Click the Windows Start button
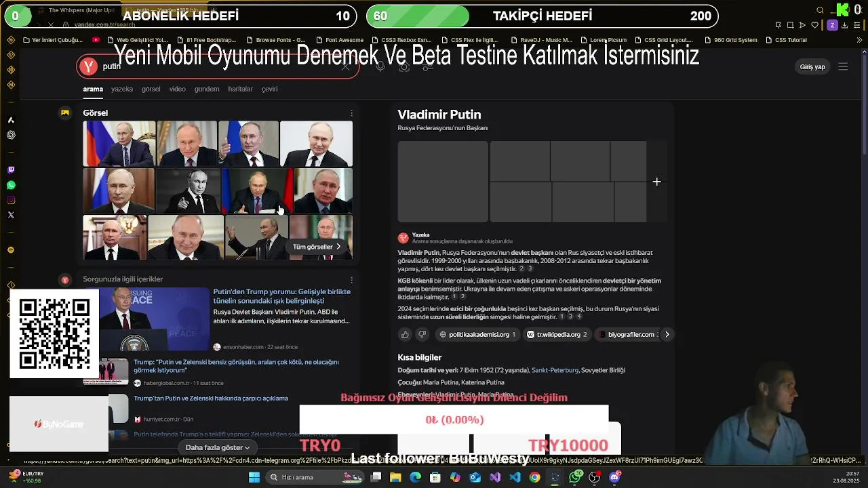Viewport: 868px width, 488px height. tap(254, 477)
